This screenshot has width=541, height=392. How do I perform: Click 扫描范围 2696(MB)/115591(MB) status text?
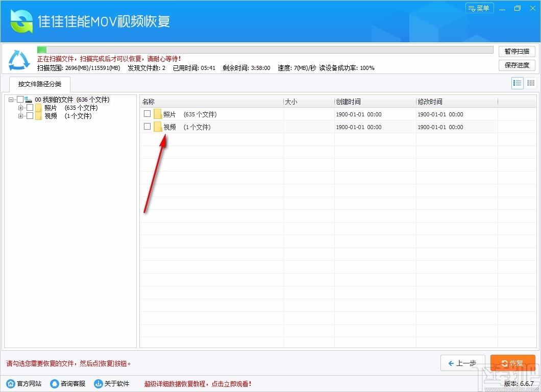pos(79,68)
